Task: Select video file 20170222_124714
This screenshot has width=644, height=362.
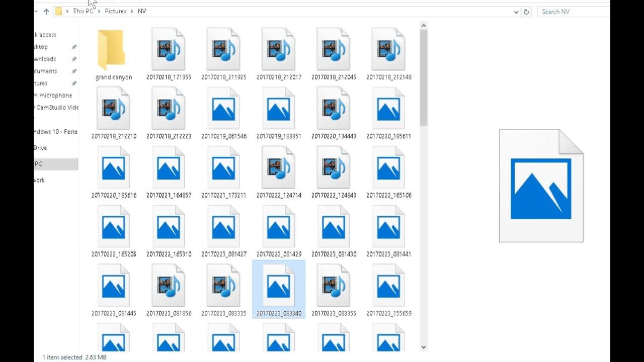Action: pyautogui.click(x=279, y=172)
